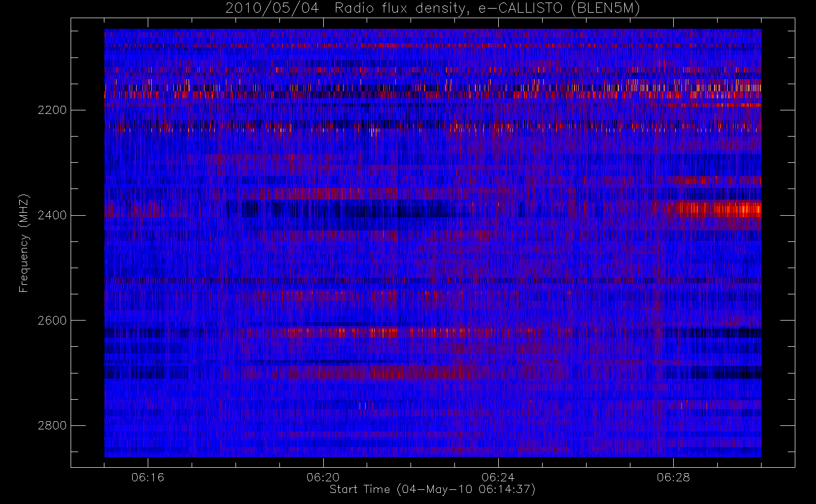
Task: Click the 2800 frequency tick label
Action: [x=52, y=426]
